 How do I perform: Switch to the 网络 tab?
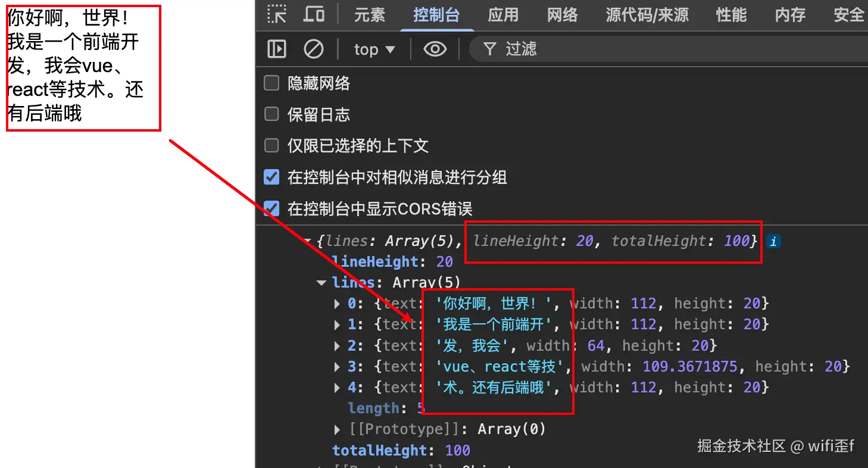click(x=561, y=16)
